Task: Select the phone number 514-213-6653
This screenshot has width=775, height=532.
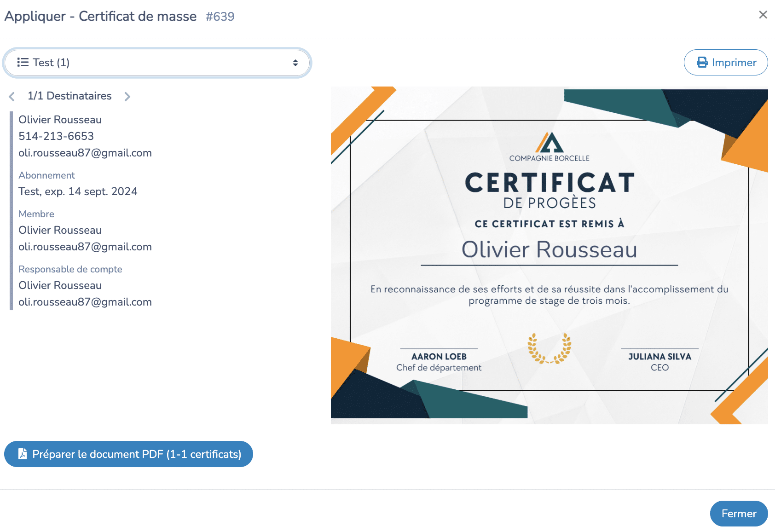Action: point(56,136)
